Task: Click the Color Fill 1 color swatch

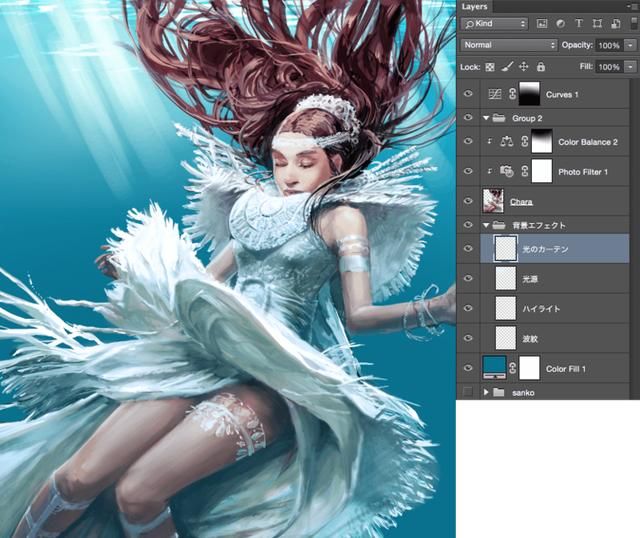Action: point(494,368)
